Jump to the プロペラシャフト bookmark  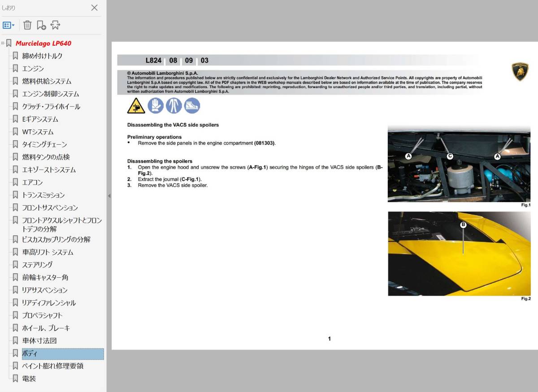pos(42,315)
